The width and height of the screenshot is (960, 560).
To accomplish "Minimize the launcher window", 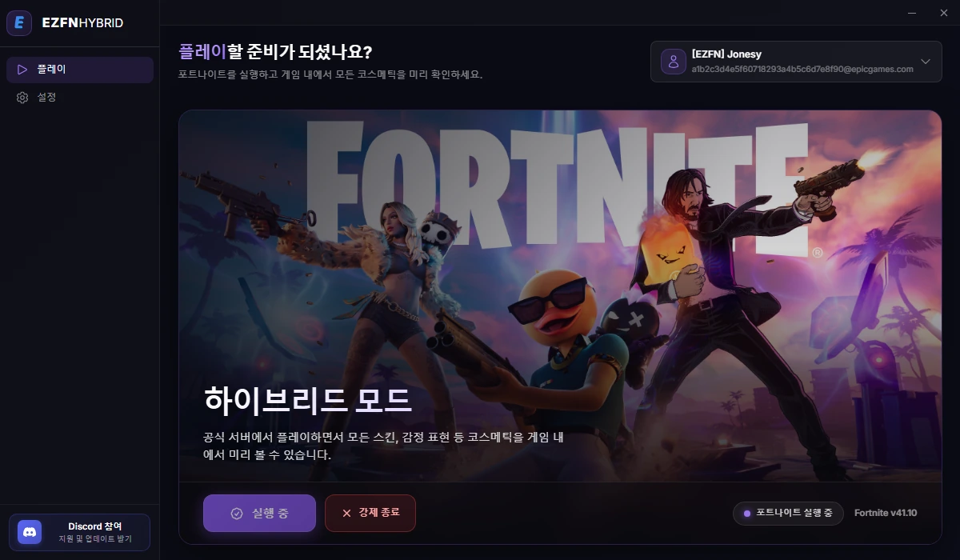I will 912,12.
